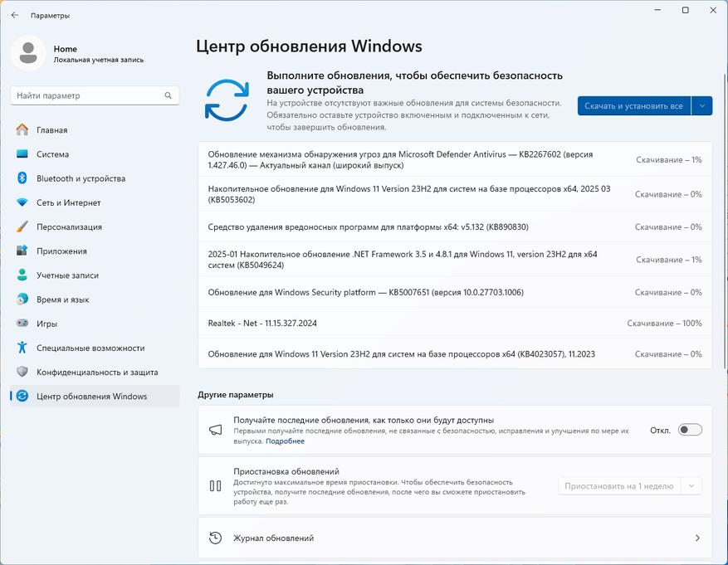Select 'Время и язык' in sidebar
The width and height of the screenshot is (728, 565).
point(95,300)
